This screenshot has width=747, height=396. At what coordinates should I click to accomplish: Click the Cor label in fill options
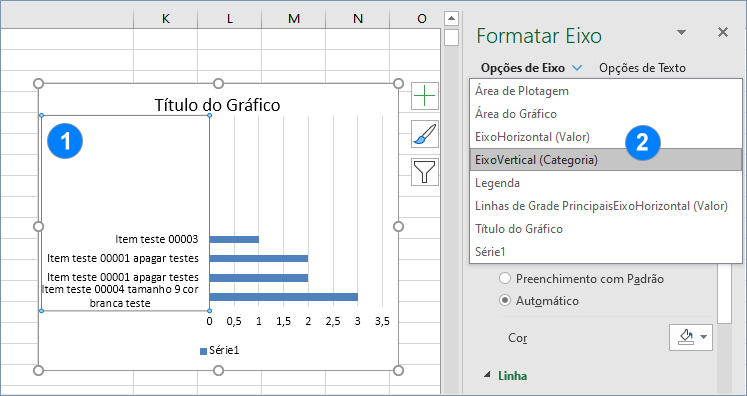pyautogui.click(x=517, y=338)
